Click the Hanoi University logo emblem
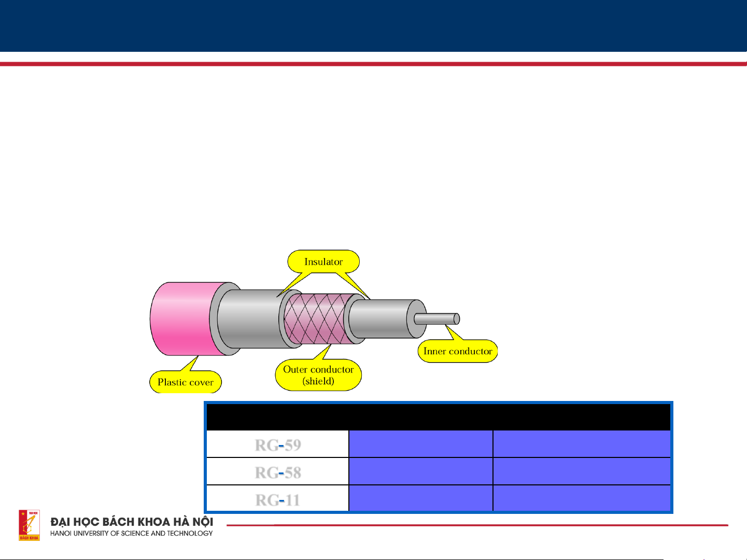 pyautogui.click(x=29, y=525)
